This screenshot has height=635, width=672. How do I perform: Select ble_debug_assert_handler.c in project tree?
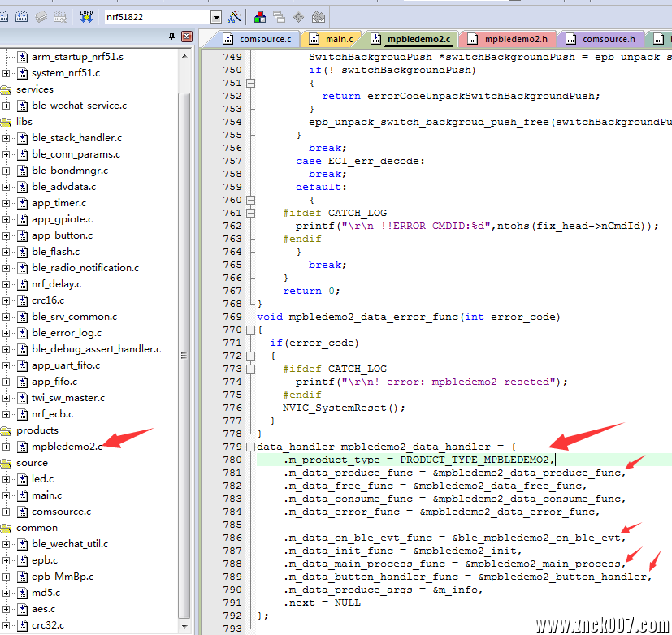pyautogui.click(x=97, y=350)
